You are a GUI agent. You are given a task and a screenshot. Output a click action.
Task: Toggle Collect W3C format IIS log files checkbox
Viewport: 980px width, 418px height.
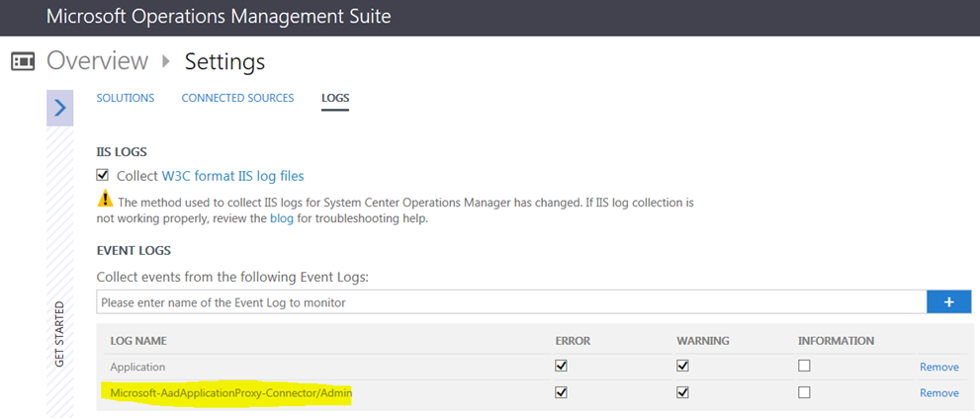tap(103, 175)
